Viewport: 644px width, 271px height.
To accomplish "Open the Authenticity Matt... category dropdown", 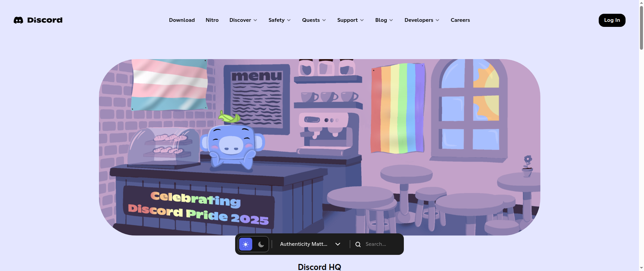I will 310,244.
